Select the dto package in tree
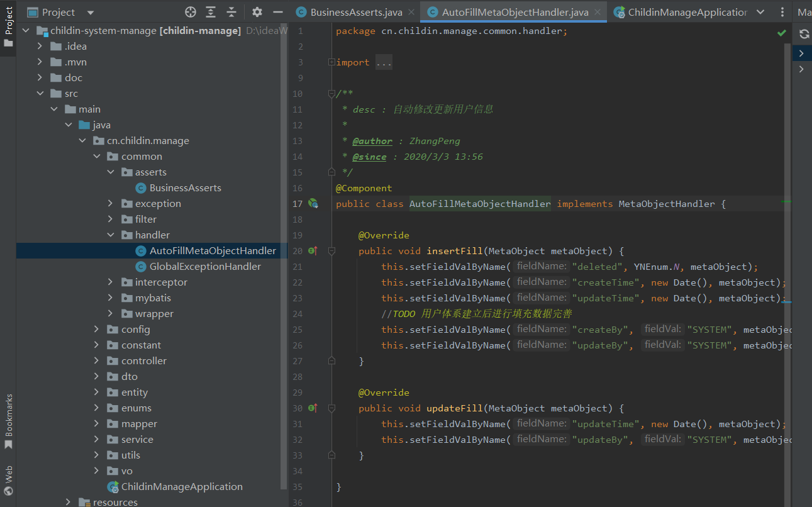The height and width of the screenshot is (507, 812). (x=130, y=377)
